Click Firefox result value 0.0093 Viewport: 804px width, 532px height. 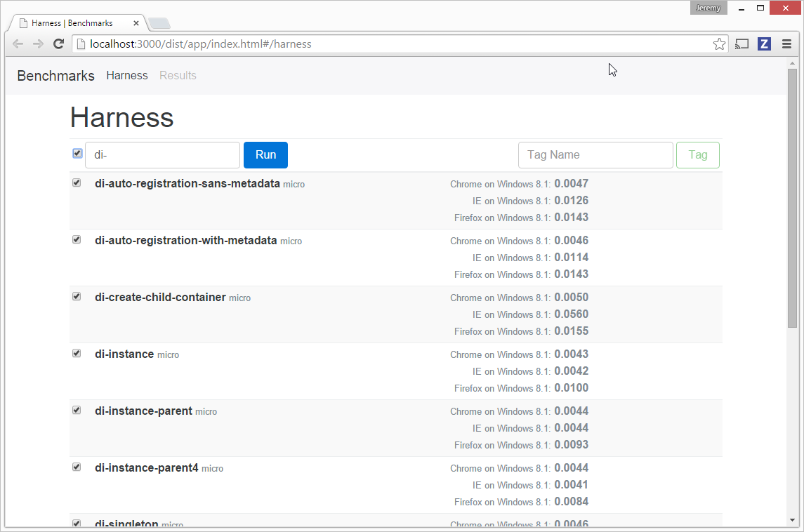pos(571,445)
